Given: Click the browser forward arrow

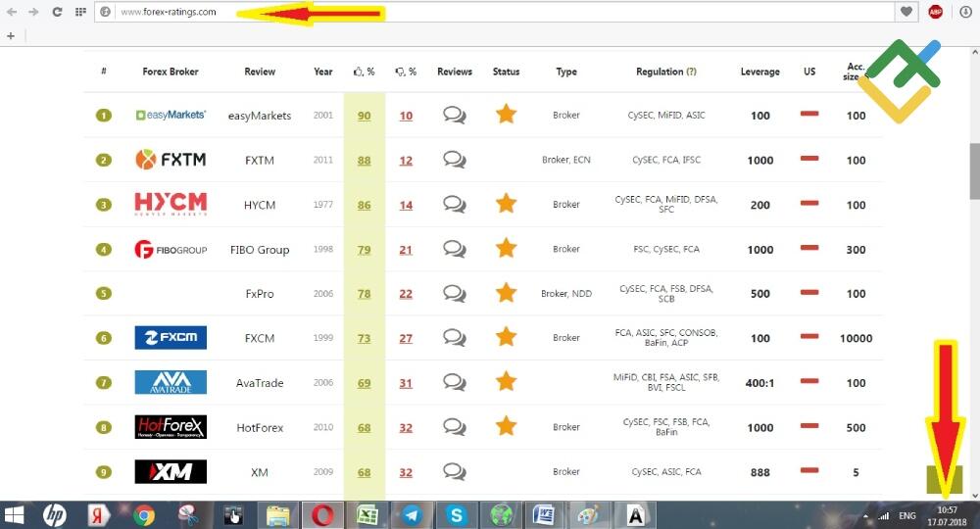Looking at the screenshot, I should click(x=33, y=12).
